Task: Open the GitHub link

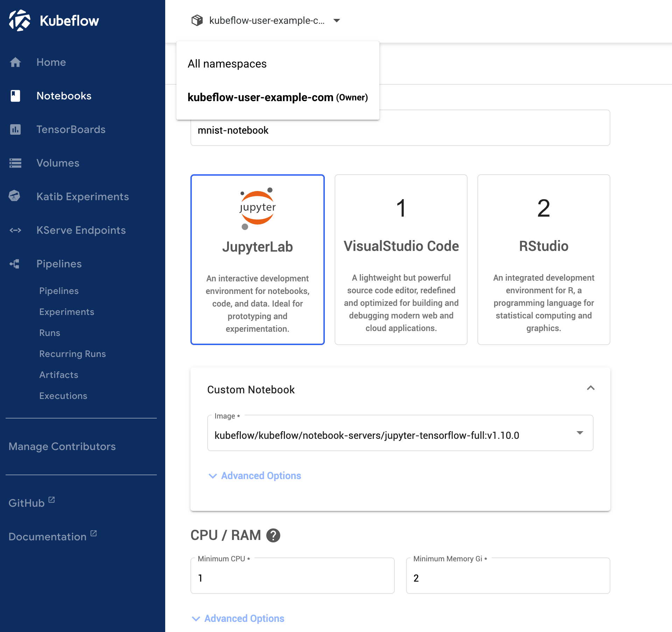Action: (x=27, y=503)
